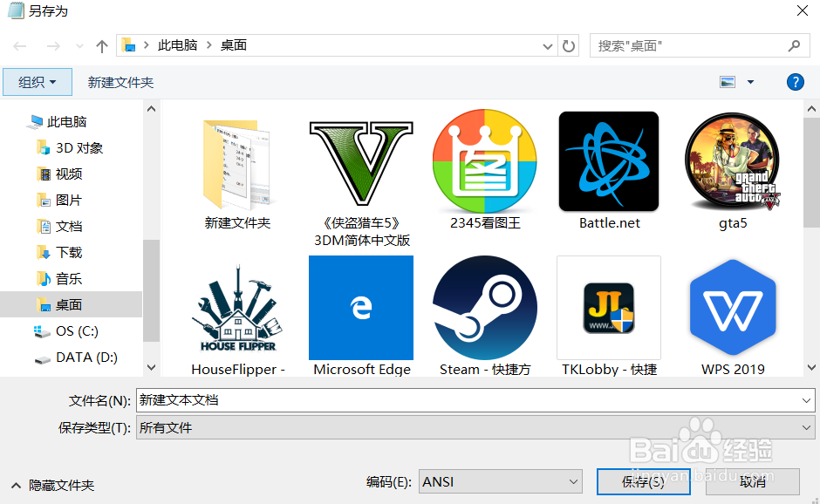The image size is (820, 504).
Task: Click the 保存(S) button
Action: tap(643, 481)
